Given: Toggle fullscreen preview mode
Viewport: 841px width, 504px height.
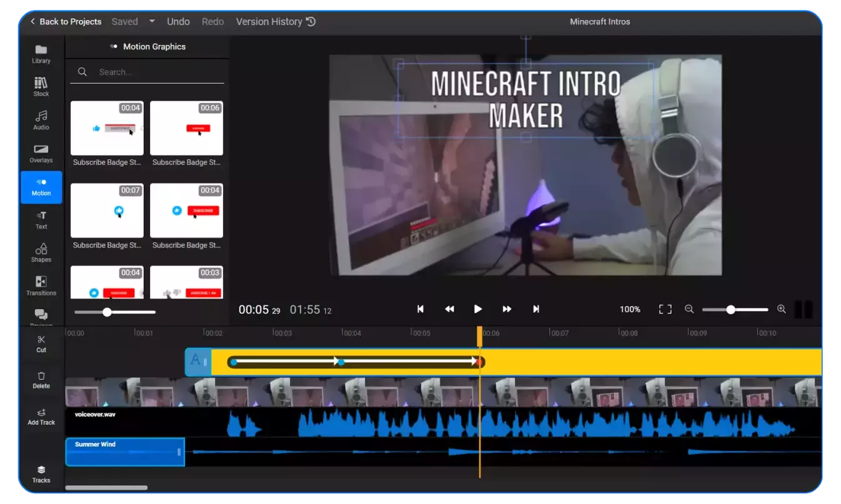Looking at the screenshot, I should [x=665, y=309].
